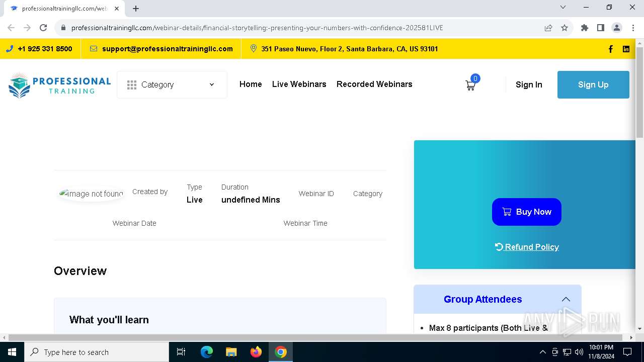Viewport: 644px width, 362px height.
Task: Click the 'Overview' heading
Action: tap(80, 271)
